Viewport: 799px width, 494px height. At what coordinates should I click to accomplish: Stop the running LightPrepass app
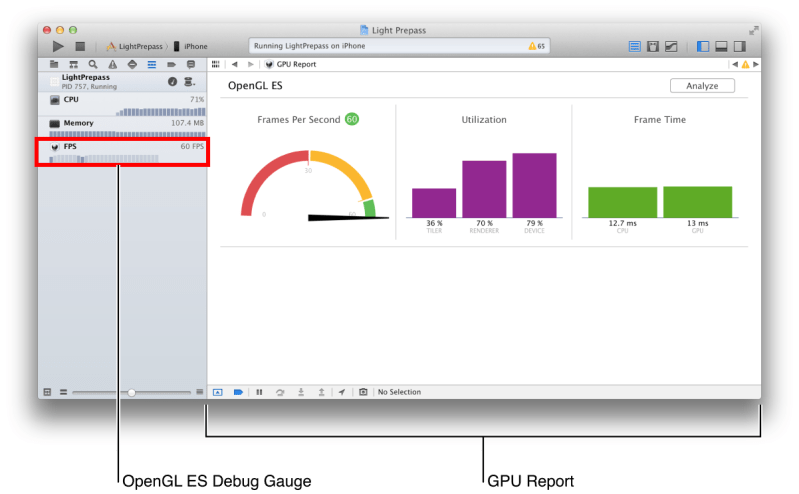pos(80,46)
